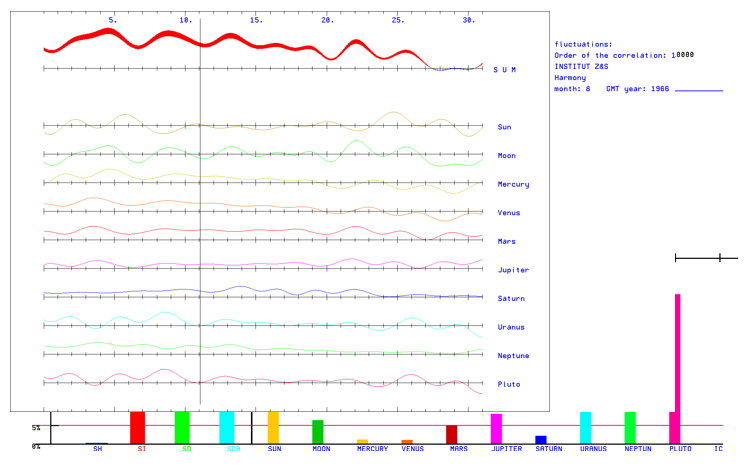The height and width of the screenshot is (469, 748).
Task: Click the month value field
Action: click(x=587, y=89)
